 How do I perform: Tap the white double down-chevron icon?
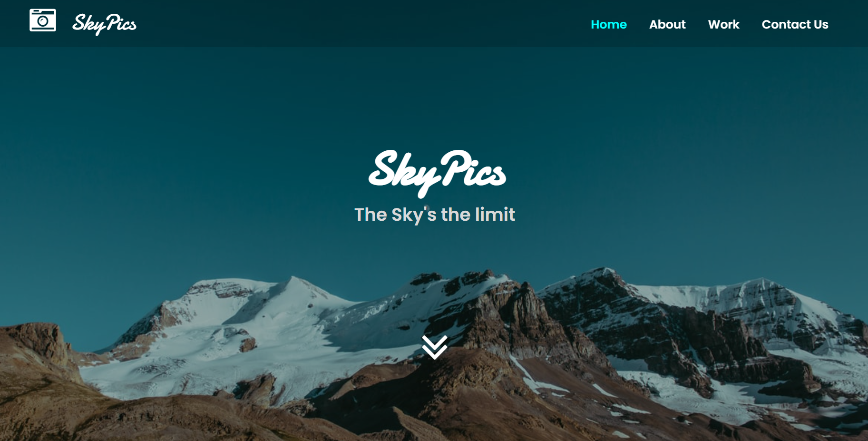tap(435, 347)
